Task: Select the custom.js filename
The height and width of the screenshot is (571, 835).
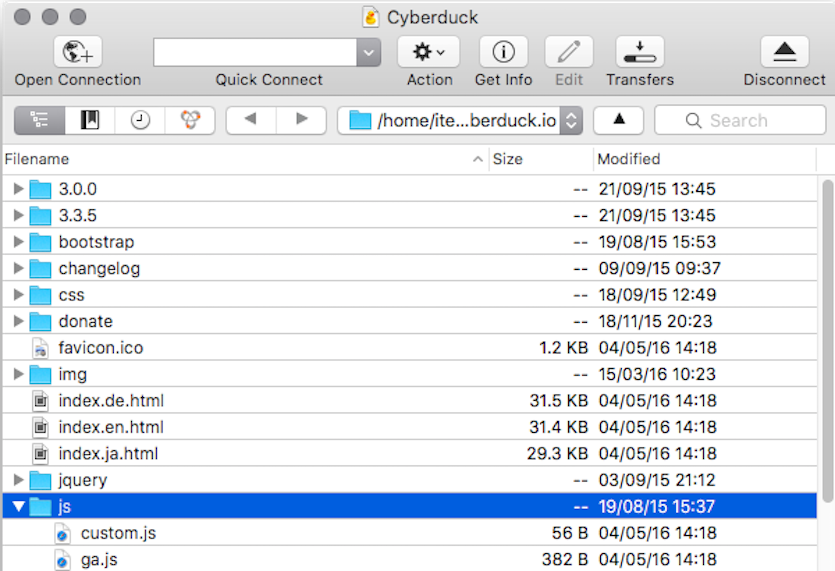Action: pyautogui.click(x=118, y=533)
